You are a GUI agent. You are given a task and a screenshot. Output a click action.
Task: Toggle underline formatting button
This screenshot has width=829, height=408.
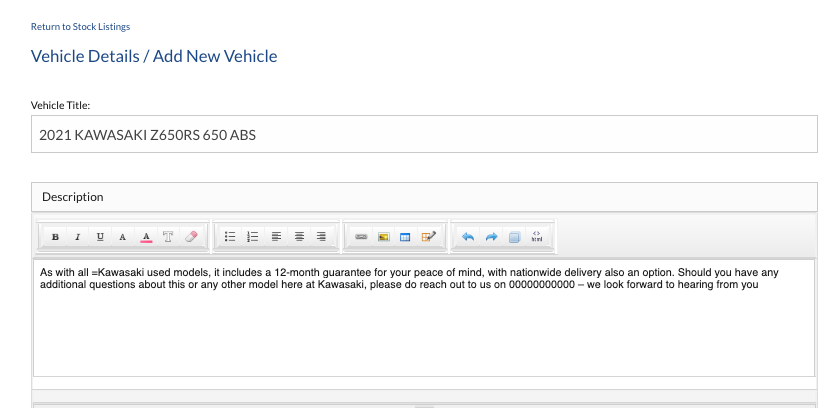[x=100, y=237]
